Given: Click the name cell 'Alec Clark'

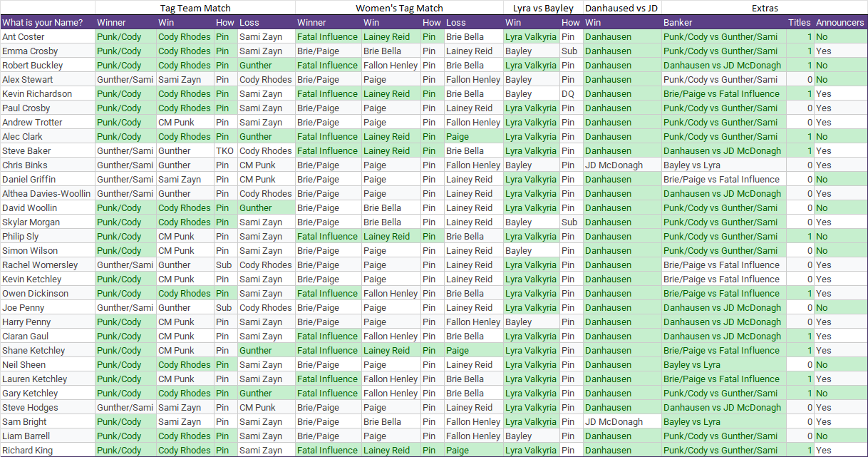Looking at the screenshot, I should [x=48, y=136].
